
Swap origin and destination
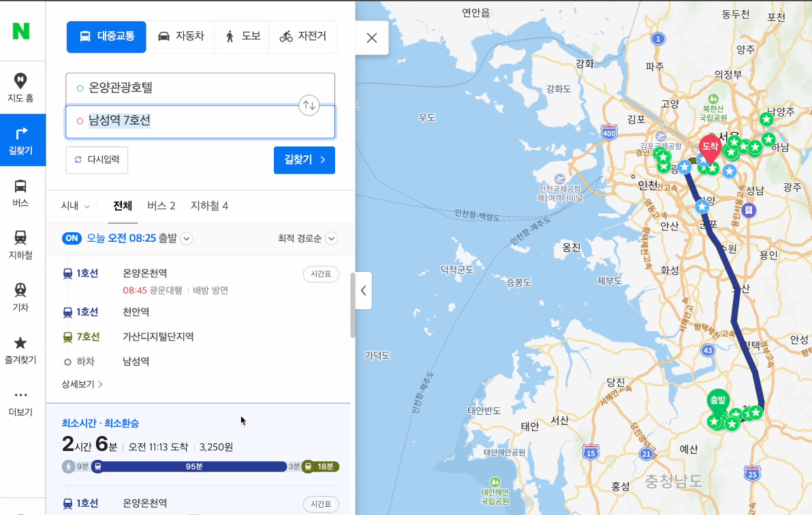309,105
